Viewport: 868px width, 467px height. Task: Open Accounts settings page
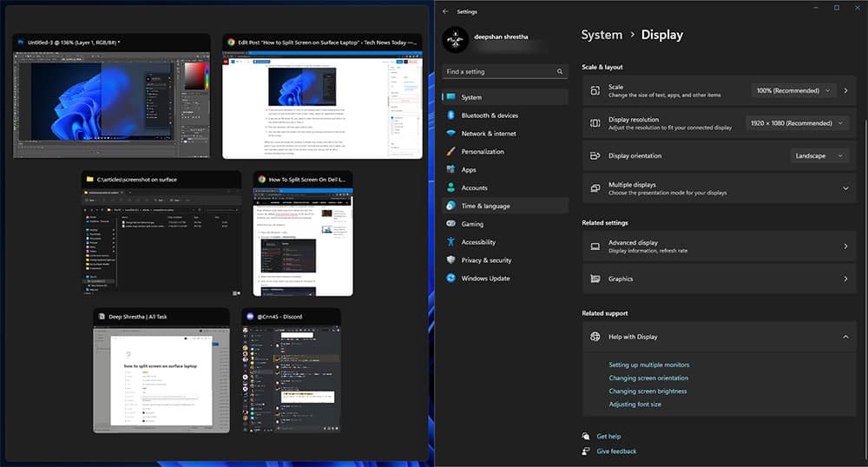coord(505,187)
